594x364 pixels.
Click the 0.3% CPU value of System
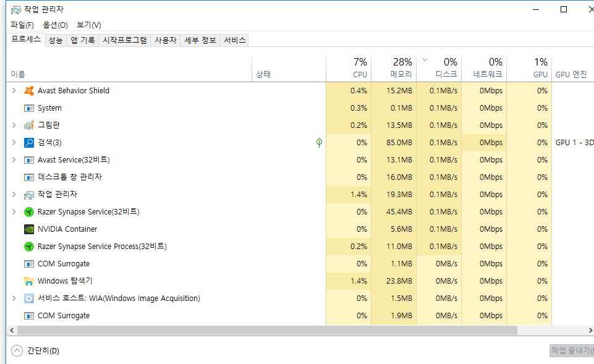point(359,108)
